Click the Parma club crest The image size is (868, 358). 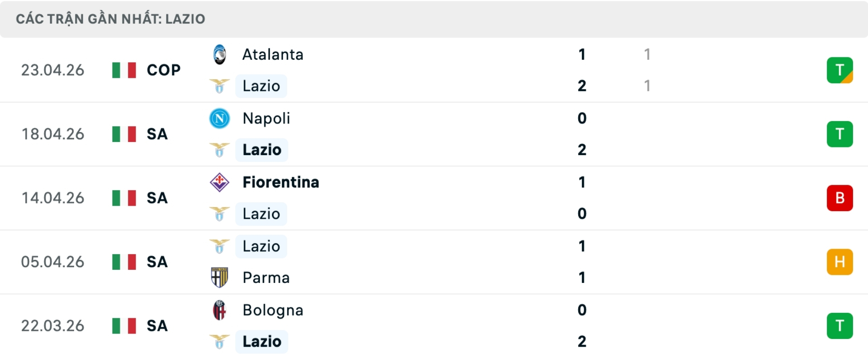coord(220,278)
